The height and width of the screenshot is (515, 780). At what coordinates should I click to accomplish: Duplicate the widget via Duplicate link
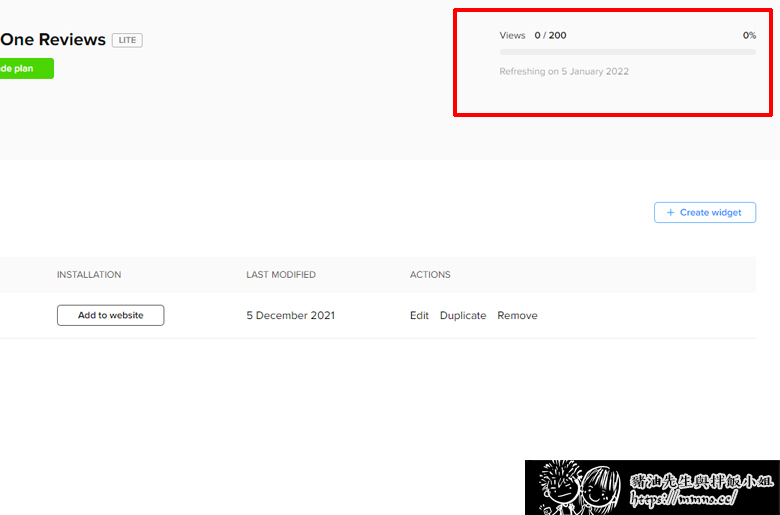tap(463, 315)
